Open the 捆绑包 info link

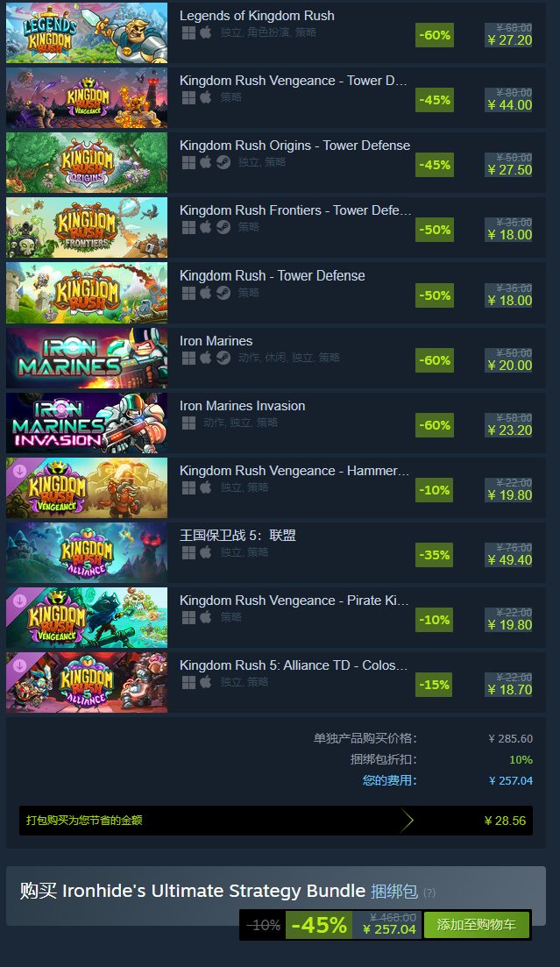pyautogui.click(x=394, y=891)
